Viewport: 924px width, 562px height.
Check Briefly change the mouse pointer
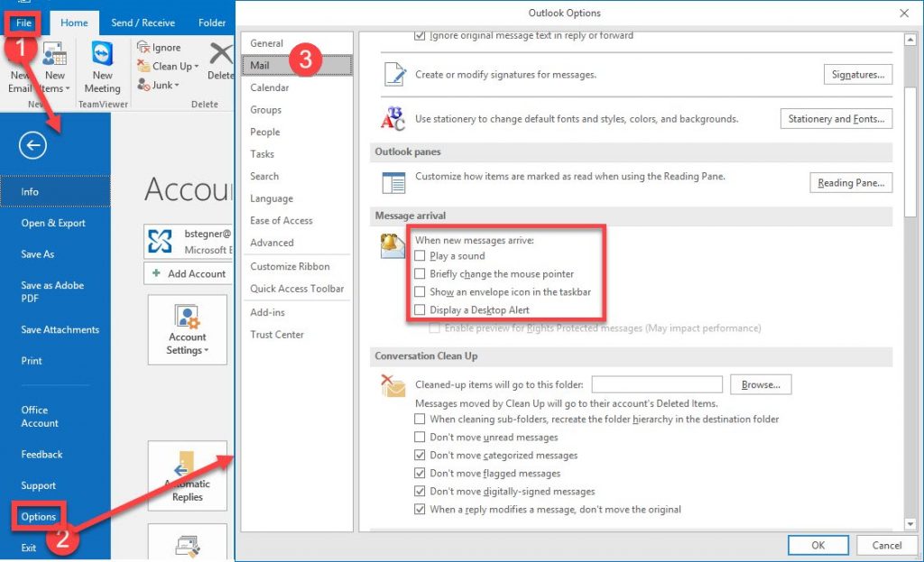(420, 274)
